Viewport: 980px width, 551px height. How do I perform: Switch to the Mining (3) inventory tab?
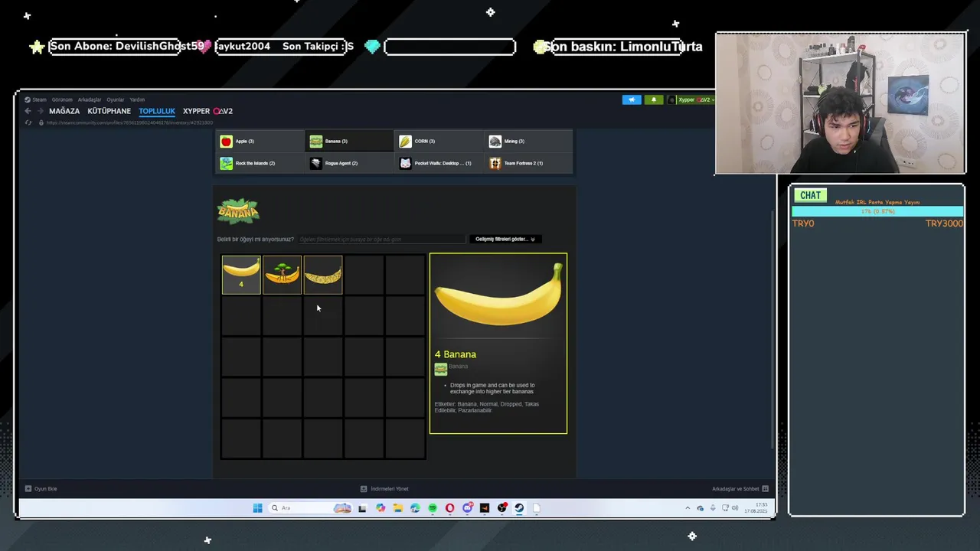(528, 141)
